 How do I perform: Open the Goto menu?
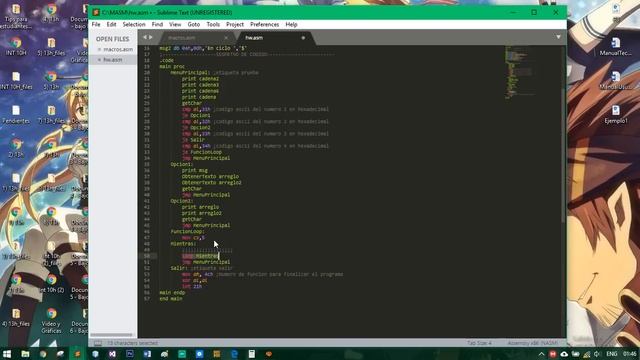pos(193,24)
